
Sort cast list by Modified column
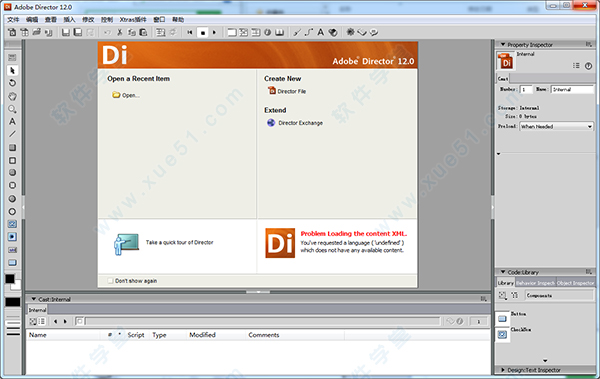tap(202, 335)
